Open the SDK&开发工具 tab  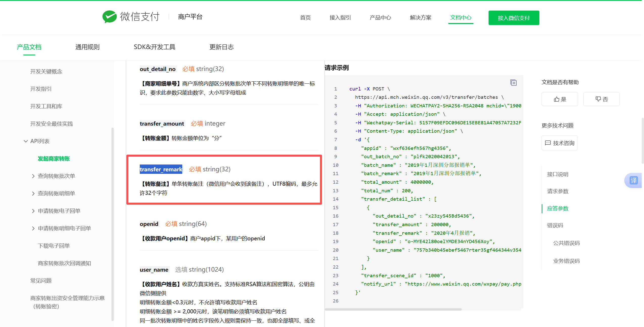[154, 47]
